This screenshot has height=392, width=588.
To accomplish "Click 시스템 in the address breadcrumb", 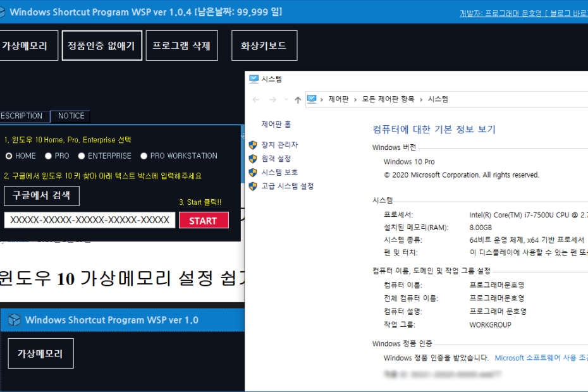I will point(438,99).
